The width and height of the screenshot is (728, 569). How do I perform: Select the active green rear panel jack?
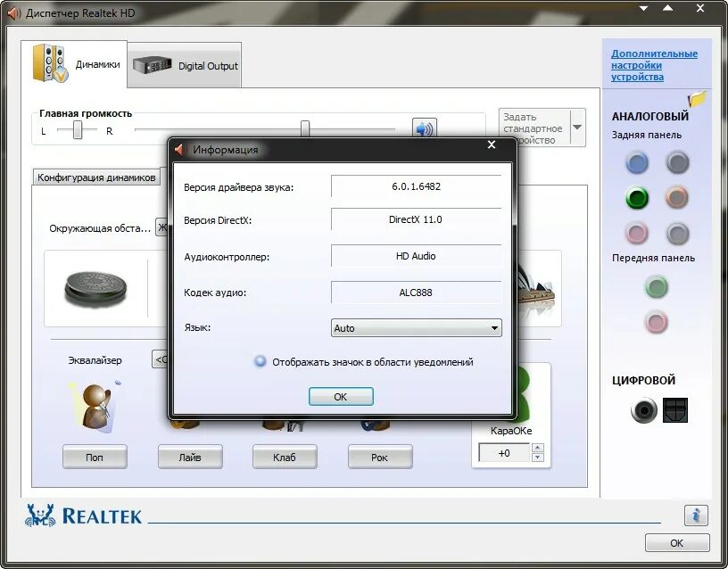click(636, 198)
